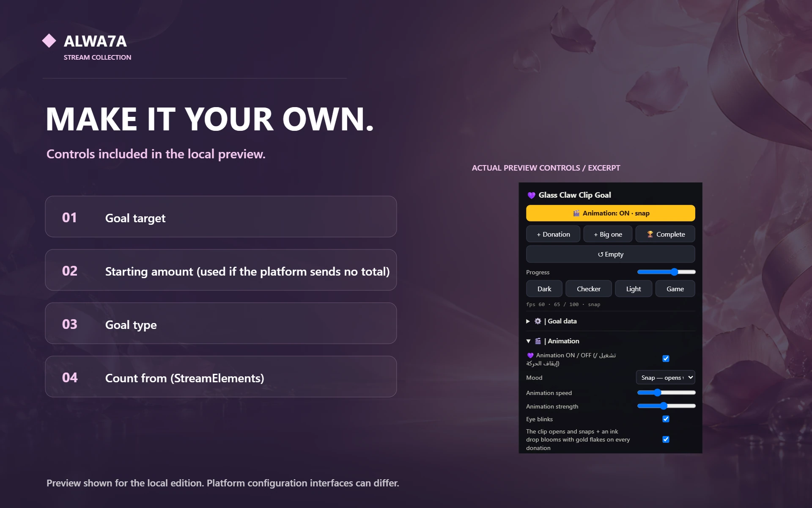Click the 03 Goal type card

pyautogui.click(x=221, y=323)
